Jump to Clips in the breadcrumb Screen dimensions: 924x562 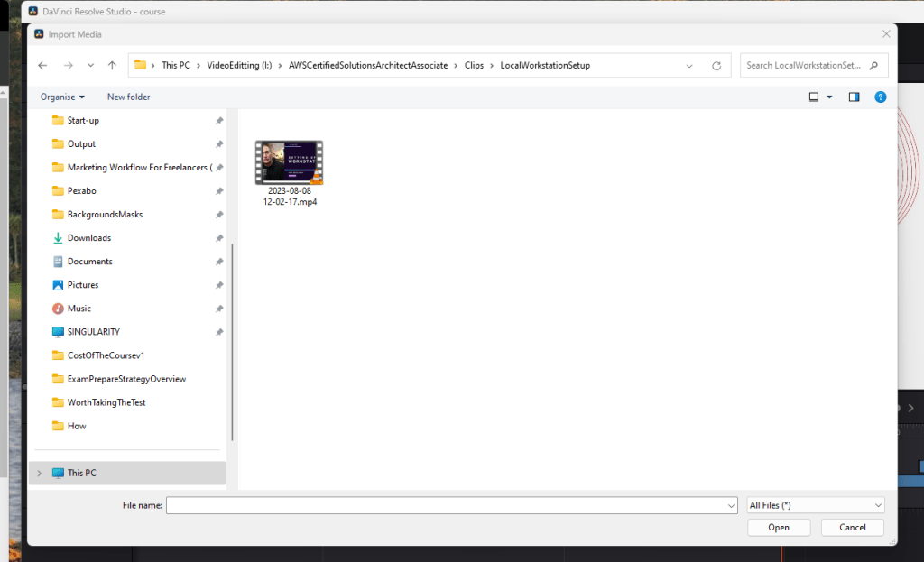point(474,65)
